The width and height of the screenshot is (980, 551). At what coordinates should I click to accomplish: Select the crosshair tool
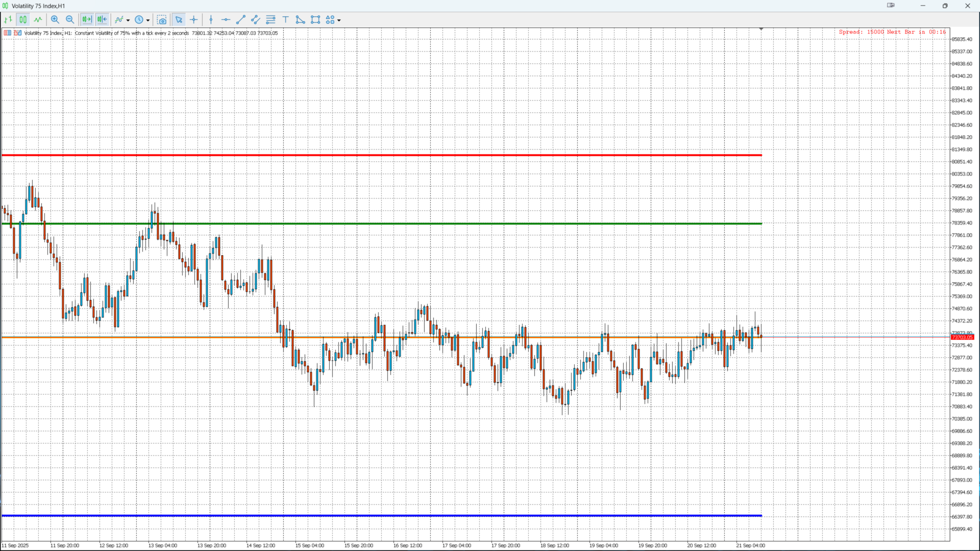[x=194, y=20]
